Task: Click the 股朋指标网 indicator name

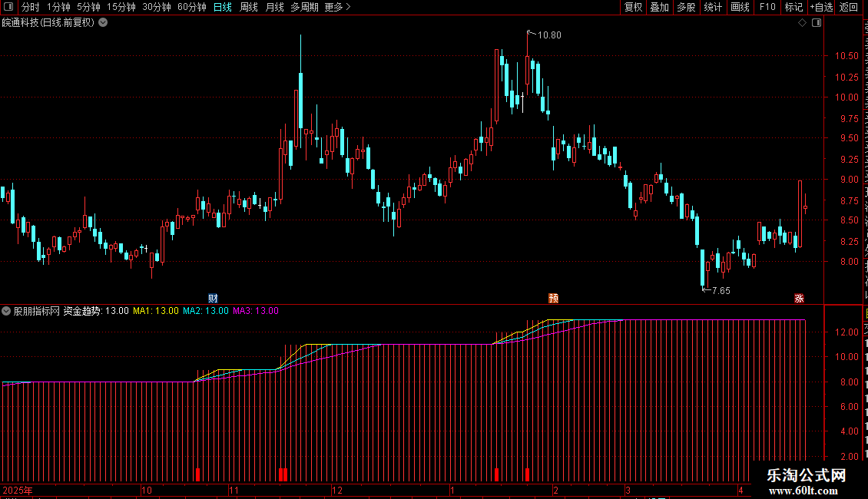Action: (37, 311)
